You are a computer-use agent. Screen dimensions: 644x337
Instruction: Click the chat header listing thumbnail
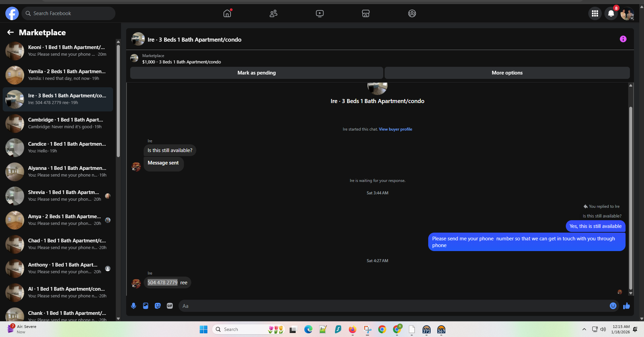point(138,39)
